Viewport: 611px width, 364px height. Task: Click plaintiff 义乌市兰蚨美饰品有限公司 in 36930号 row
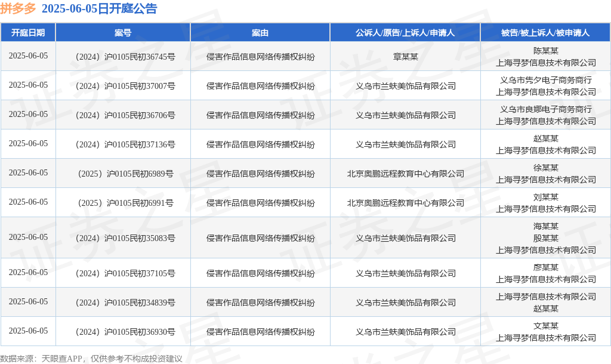coord(405,332)
